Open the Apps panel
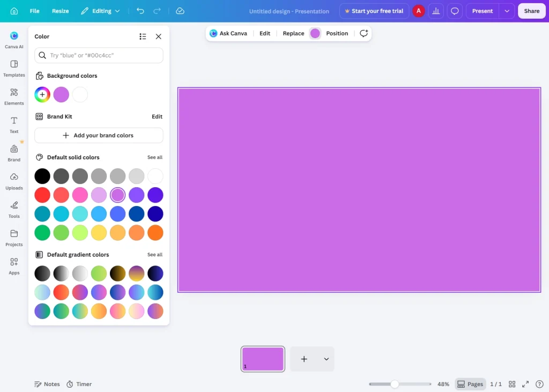The width and height of the screenshot is (549, 392). 14,266
